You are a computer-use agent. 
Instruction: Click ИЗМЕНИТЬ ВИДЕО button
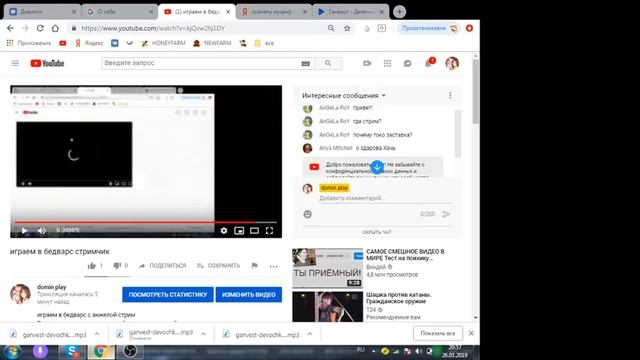tap(249, 295)
